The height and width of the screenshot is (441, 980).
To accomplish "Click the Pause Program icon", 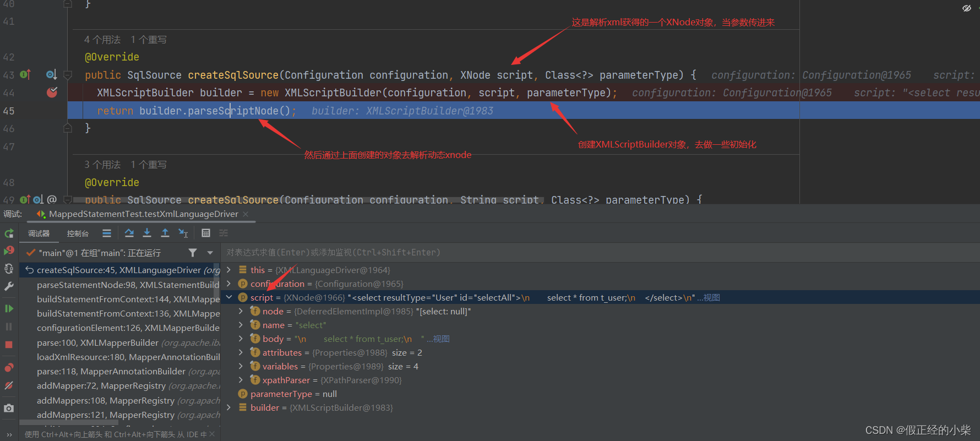I will click(9, 326).
